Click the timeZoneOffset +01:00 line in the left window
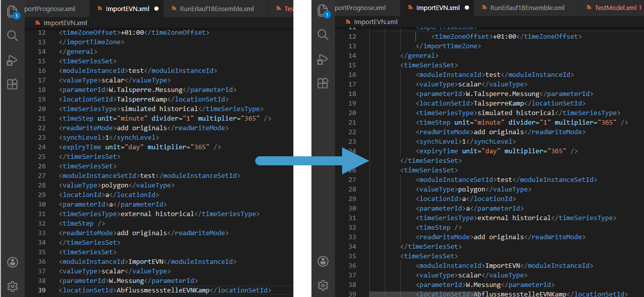Screen dimensions: 644x297 point(134,32)
